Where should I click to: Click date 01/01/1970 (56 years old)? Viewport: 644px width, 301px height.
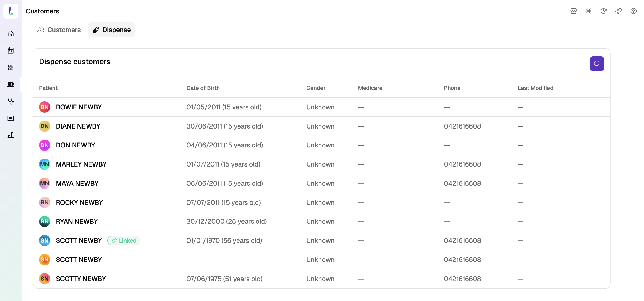pos(224,240)
